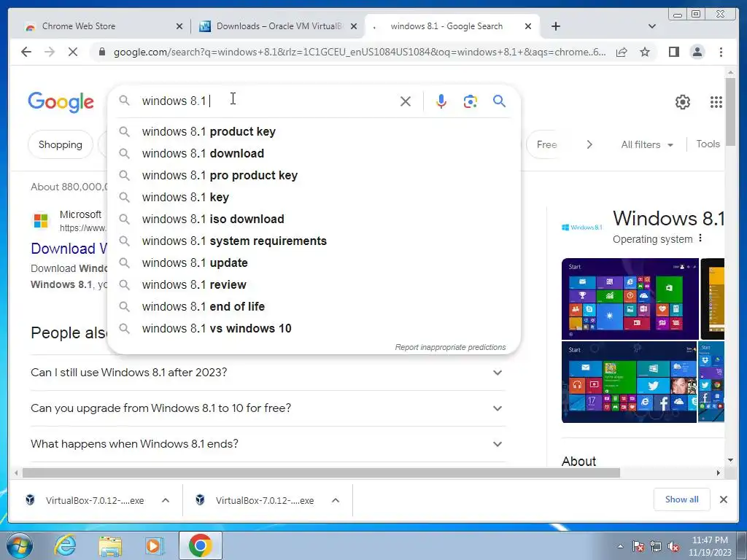This screenshot has width=747, height=560.
Task: Submit search with the blue magnifier icon
Action: pos(499,101)
